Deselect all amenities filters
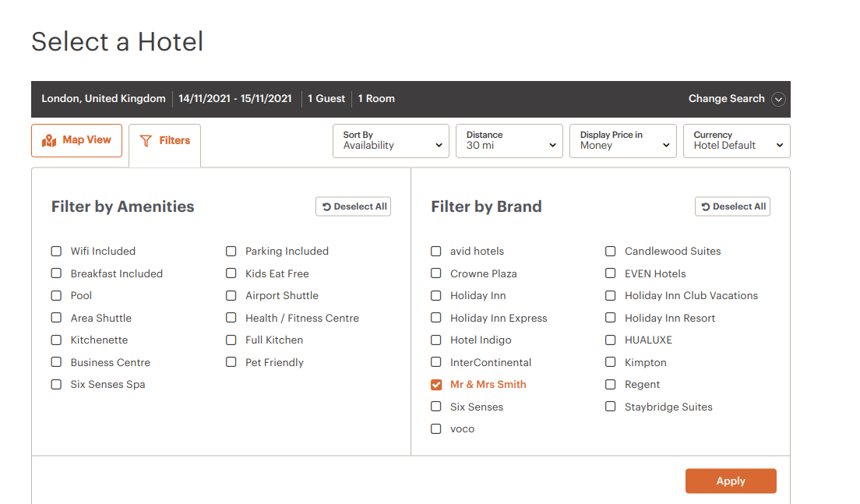 coord(353,206)
